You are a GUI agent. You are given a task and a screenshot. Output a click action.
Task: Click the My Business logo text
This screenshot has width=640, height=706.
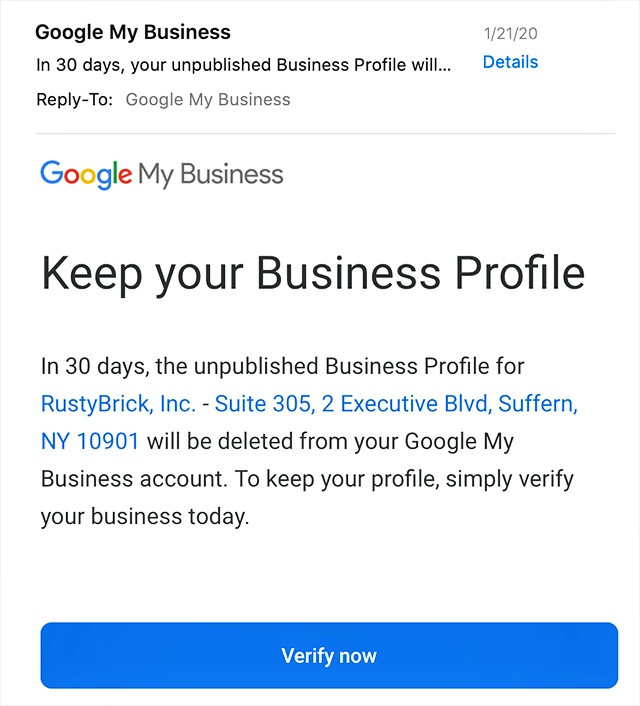coord(210,175)
